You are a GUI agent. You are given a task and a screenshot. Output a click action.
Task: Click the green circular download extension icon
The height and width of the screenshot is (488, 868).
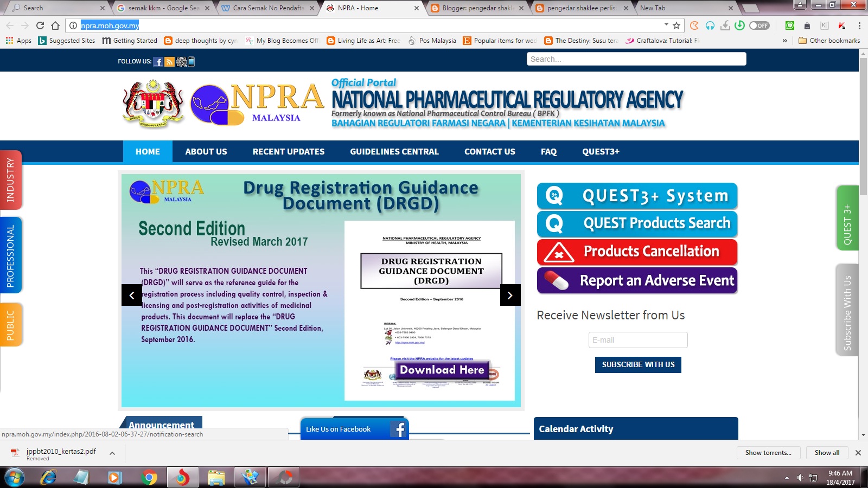pos(739,25)
